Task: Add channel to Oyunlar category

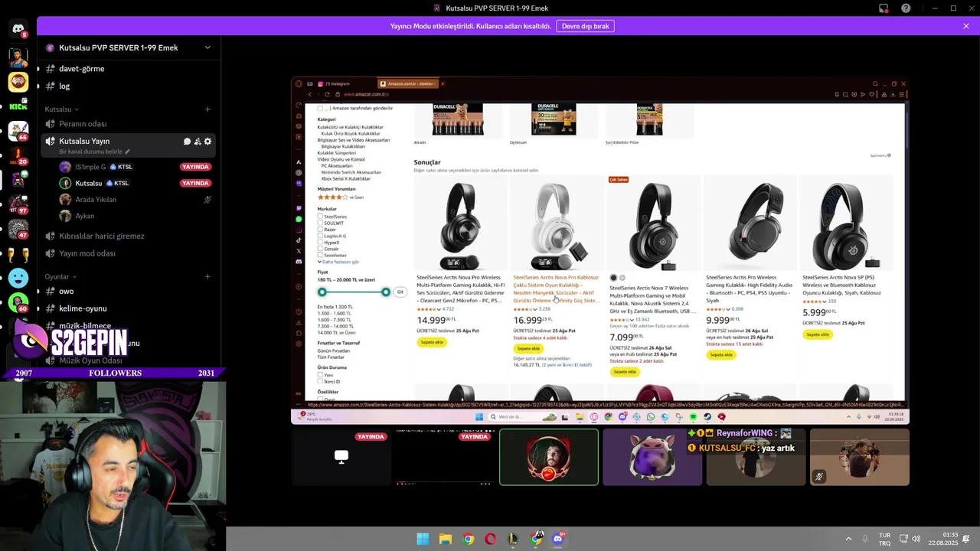Action: pos(207,277)
